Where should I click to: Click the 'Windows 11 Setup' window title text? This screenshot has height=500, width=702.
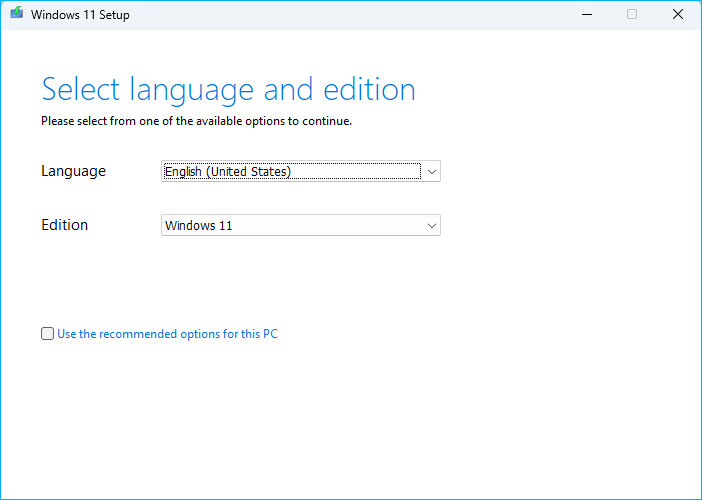[80, 15]
